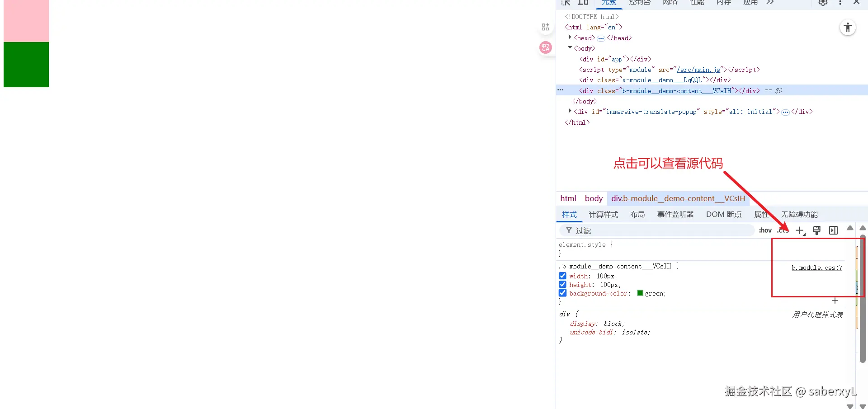Viewport: 868px width, 409px height.
Task: Follow the /src/main.js script link
Action: coord(698,70)
